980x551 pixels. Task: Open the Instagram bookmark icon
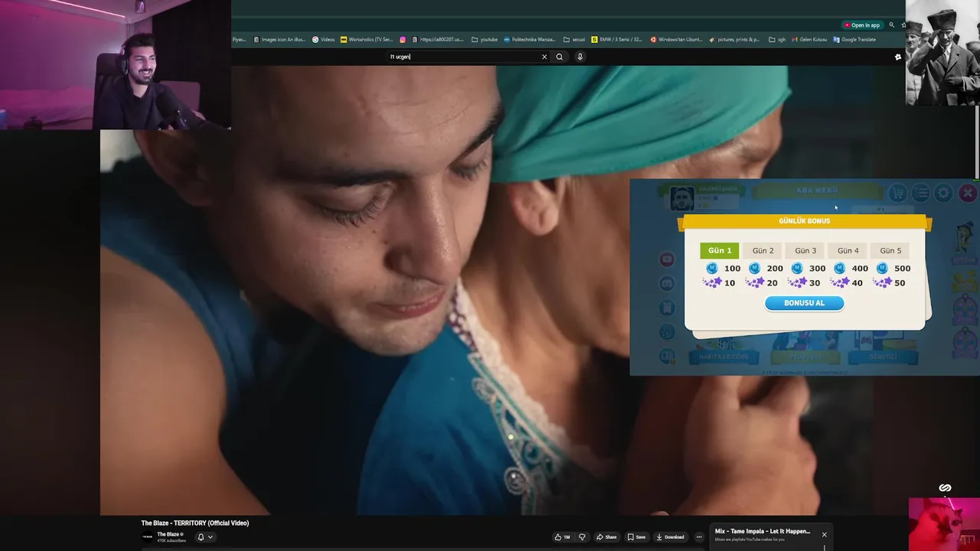click(403, 40)
